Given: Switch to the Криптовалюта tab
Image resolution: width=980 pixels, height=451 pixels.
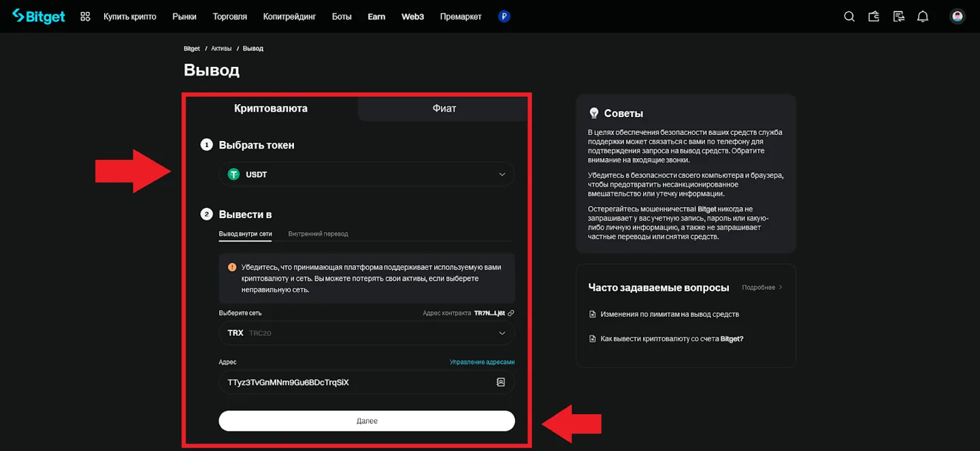Looking at the screenshot, I should tap(271, 108).
